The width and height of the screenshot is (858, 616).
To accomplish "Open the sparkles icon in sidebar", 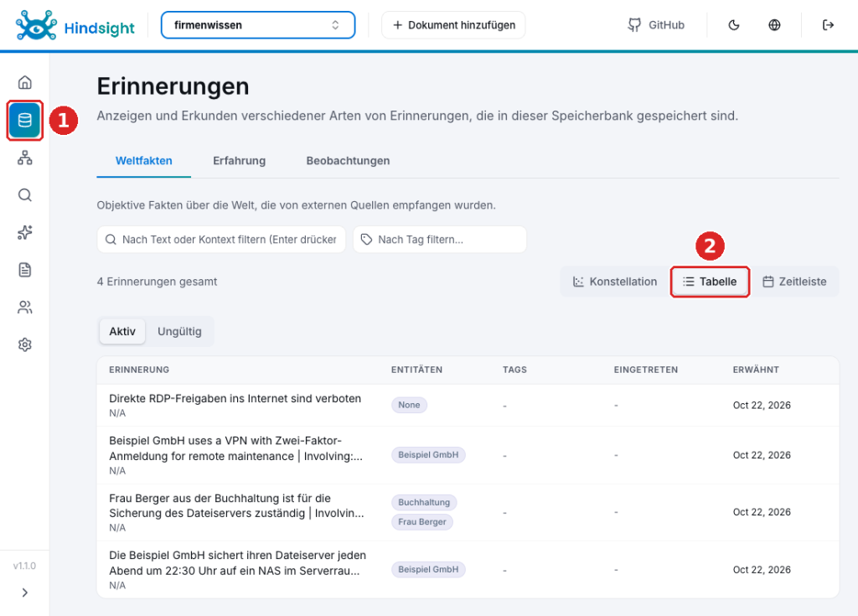I will pyautogui.click(x=24, y=233).
